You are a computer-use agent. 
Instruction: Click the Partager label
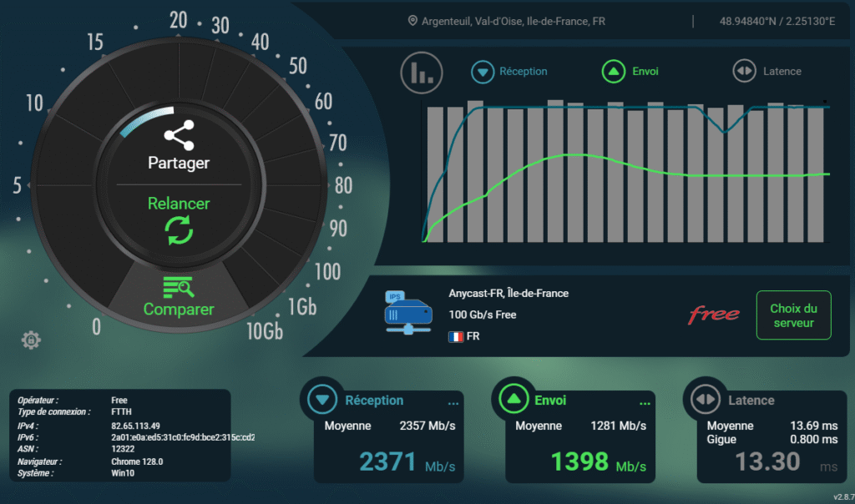point(179,163)
